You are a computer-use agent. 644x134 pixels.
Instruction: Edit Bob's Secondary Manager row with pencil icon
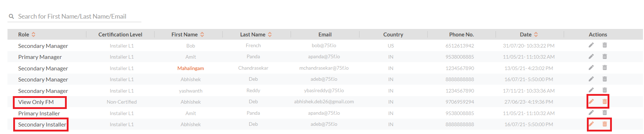591,45
